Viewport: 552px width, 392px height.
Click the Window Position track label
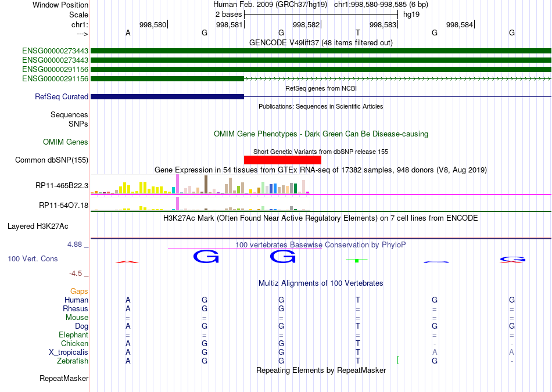click(60, 5)
